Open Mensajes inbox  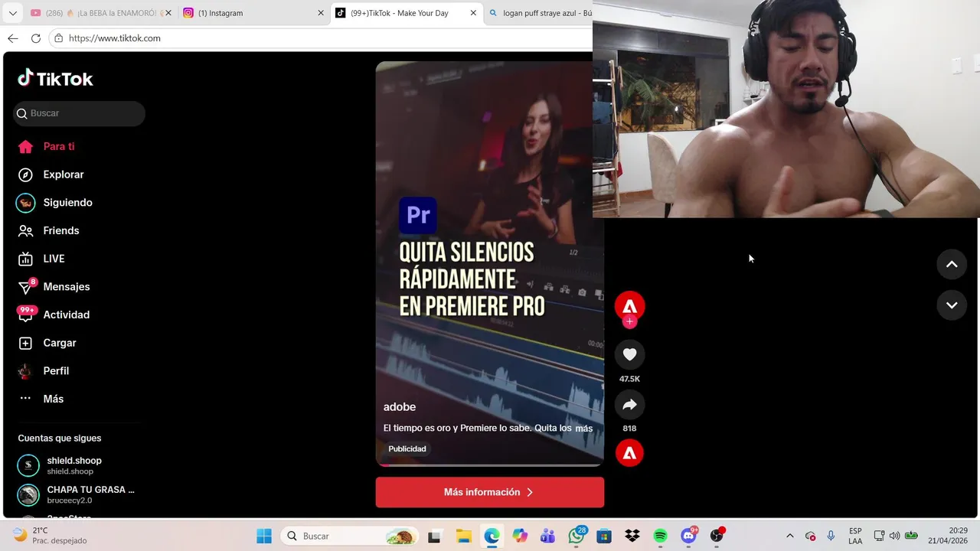[54, 287]
